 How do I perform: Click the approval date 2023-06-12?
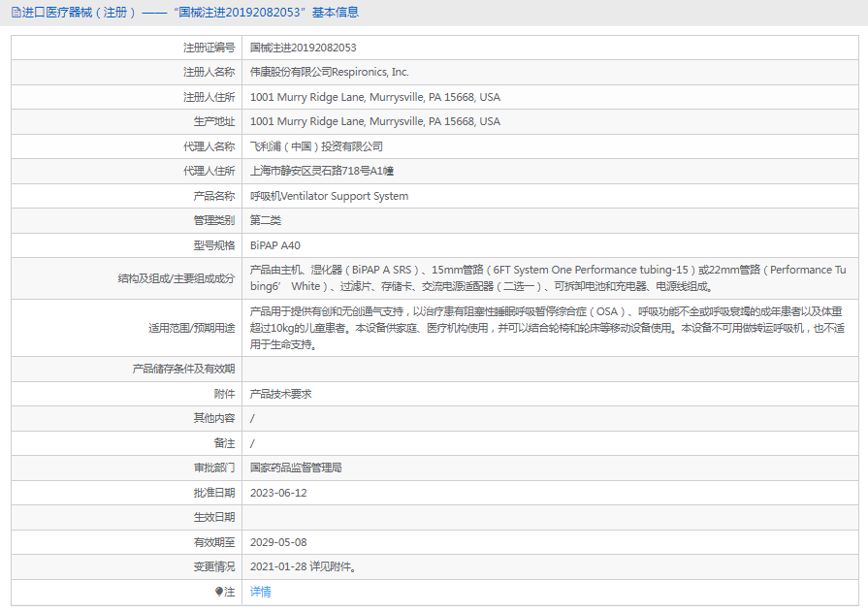tap(278, 493)
